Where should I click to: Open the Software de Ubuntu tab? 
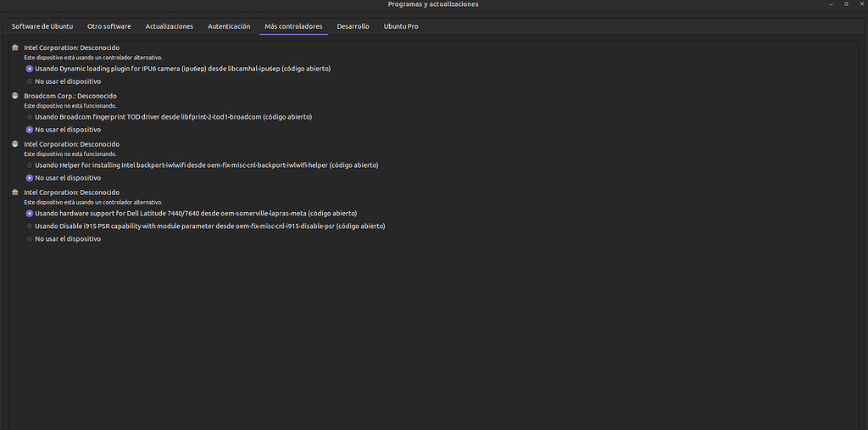pyautogui.click(x=42, y=26)
